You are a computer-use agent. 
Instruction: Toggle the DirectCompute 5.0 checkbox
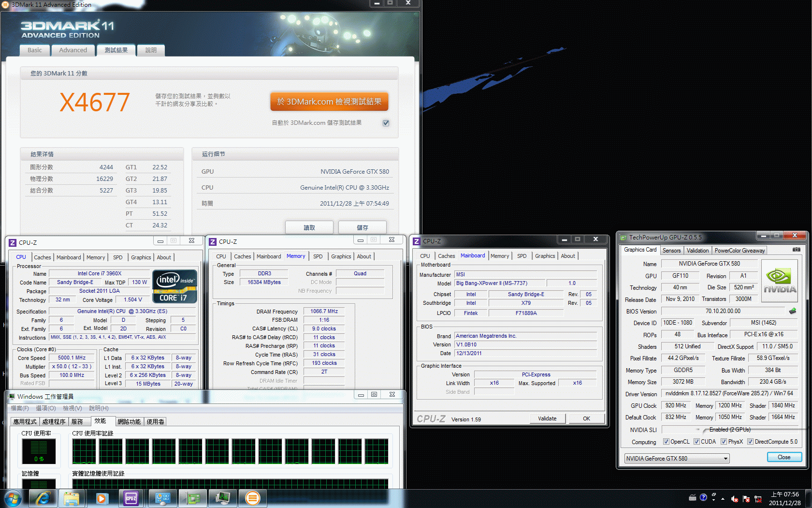tap(750, 442)
